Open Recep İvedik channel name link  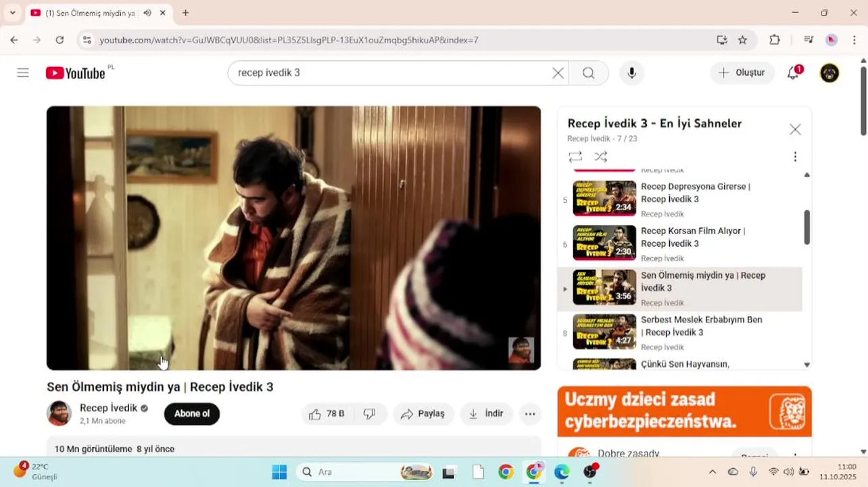click(x=108, y=408)
